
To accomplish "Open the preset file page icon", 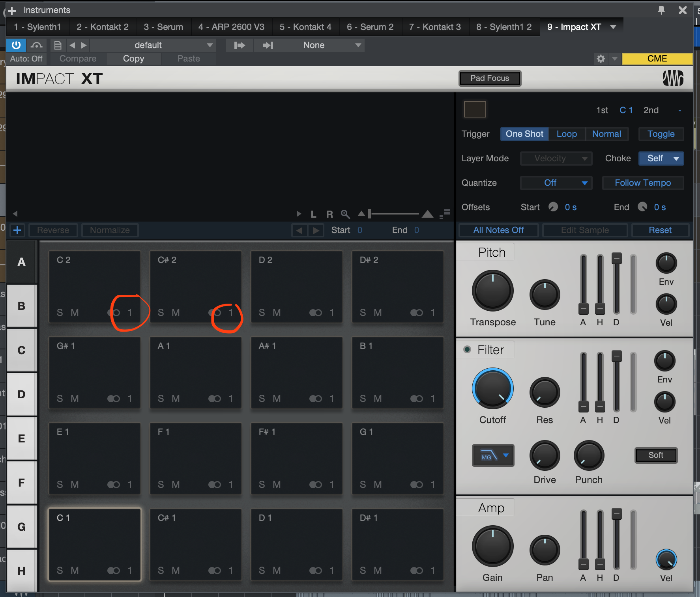I will [x=58, y=45].
